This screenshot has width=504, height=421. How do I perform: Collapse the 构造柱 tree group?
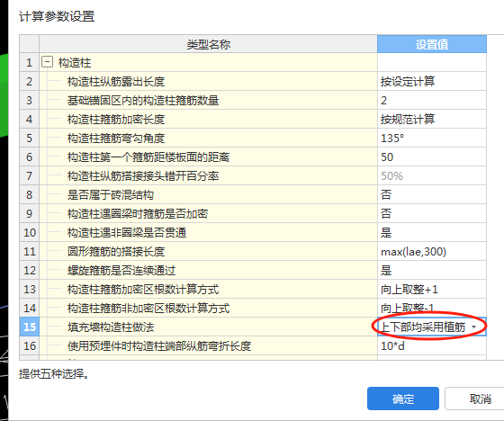[x=47, y=62]
